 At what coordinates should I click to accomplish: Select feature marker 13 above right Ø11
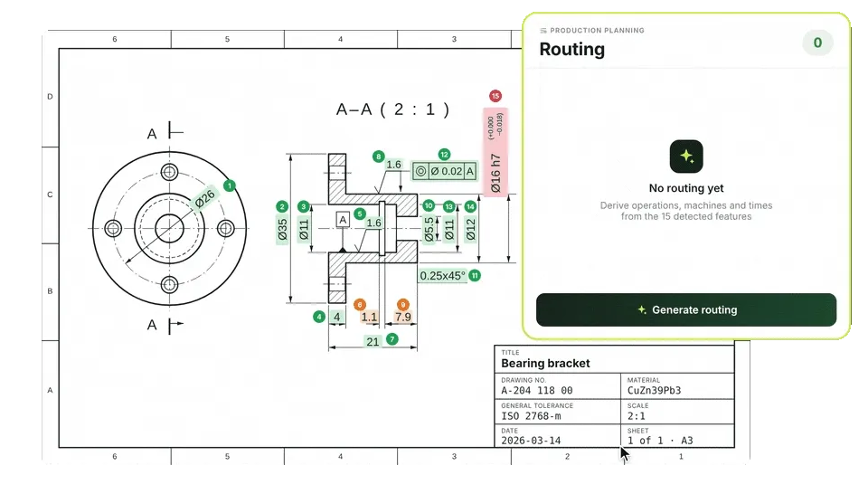pos(449,206)
